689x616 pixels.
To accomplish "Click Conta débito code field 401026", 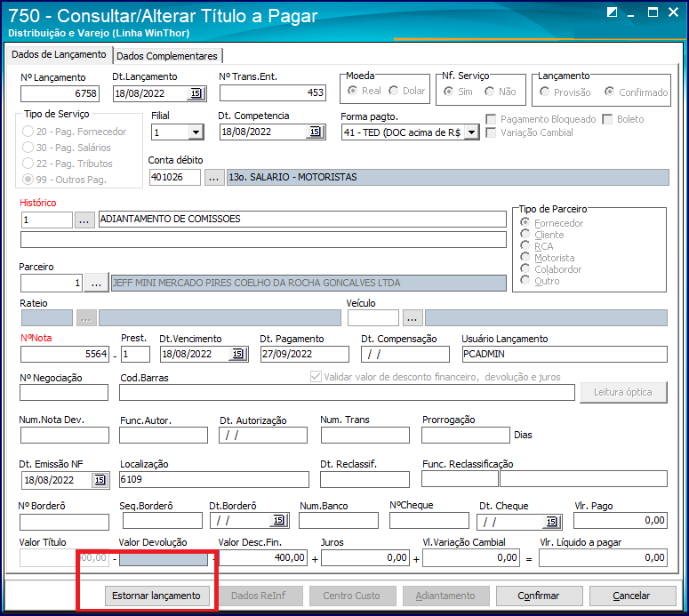I will coord(175,178).
